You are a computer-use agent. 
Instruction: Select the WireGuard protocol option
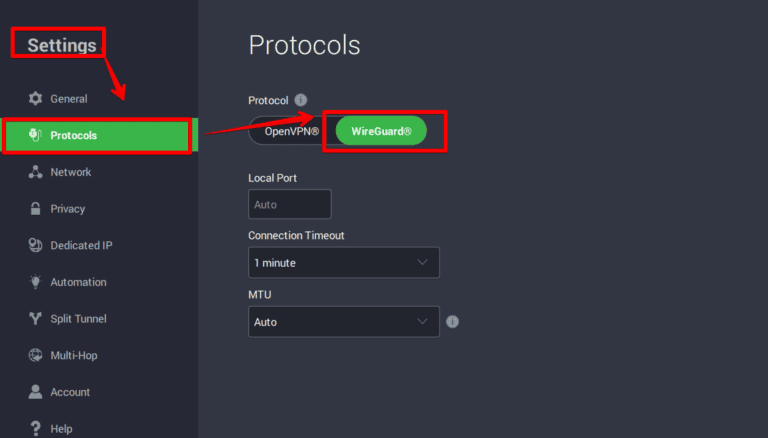(x=381, y=131)
